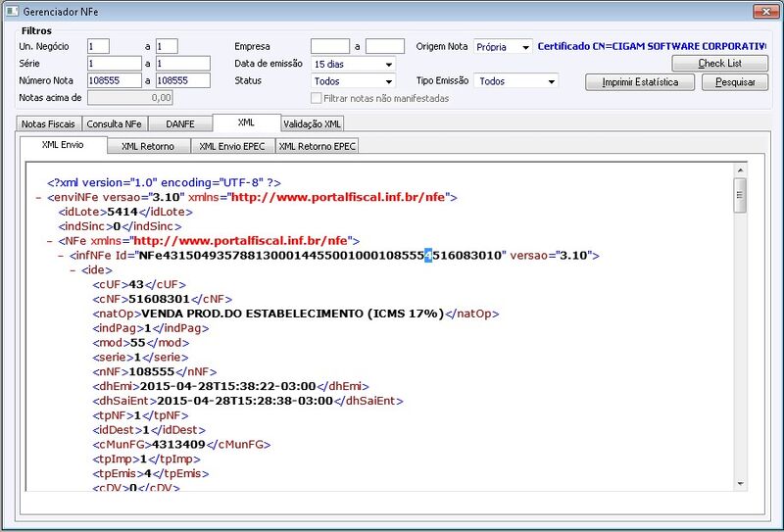Click the nNF value 108555 in XML
The width and height of the screenshot is (784, 532).
pyautogui.click(x=152, y=371)
